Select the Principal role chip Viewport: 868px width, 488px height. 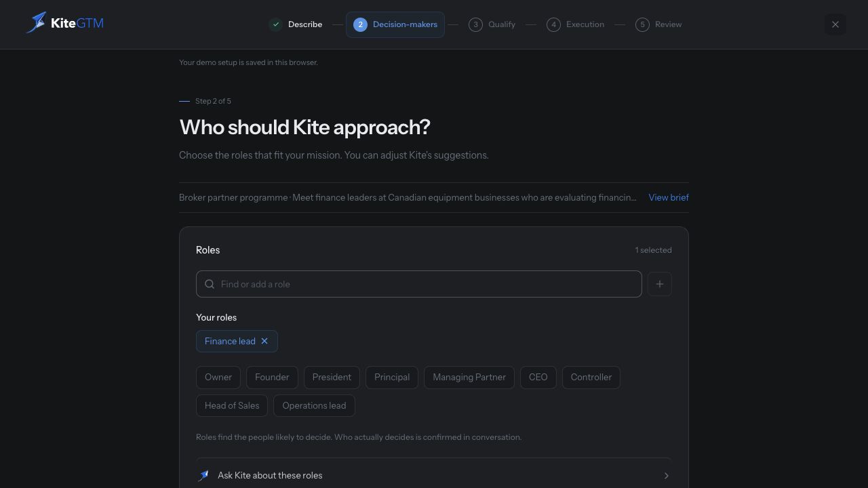pyautogui.click(x=392, y=378)
